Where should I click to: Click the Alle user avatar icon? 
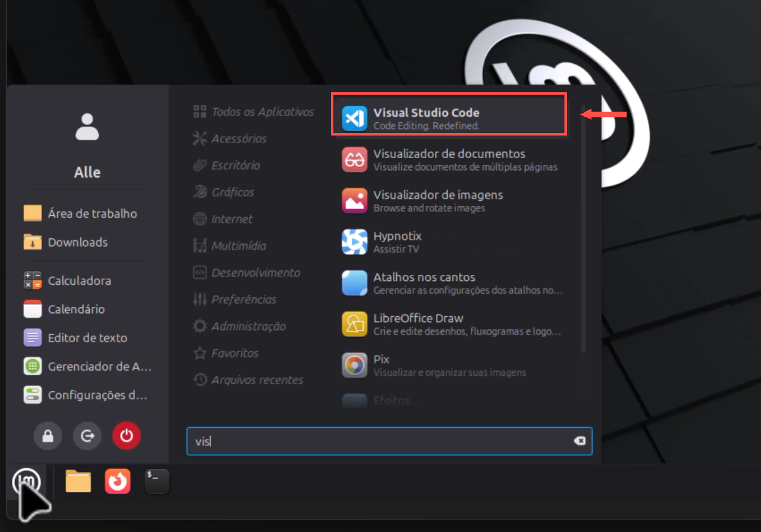coord(87,127)
